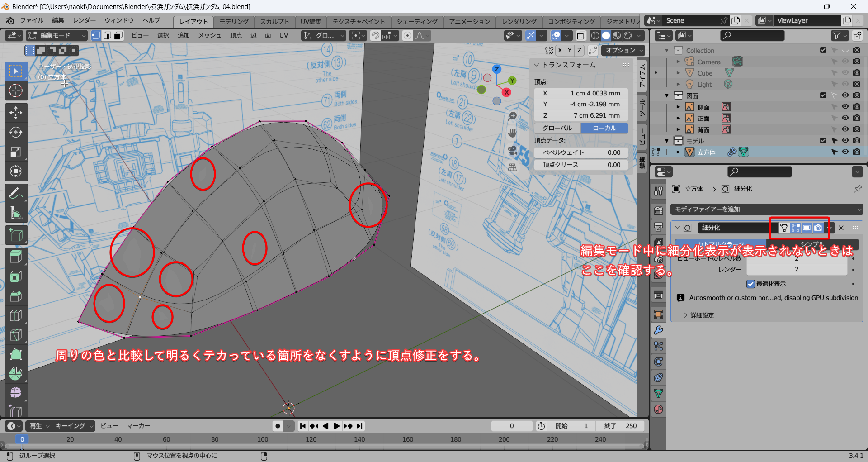The height and width of the screenshot is (462, 868).
Task: Click the ベベルウェイト value field
Action: pyautogui.click(x=581, y=152)
